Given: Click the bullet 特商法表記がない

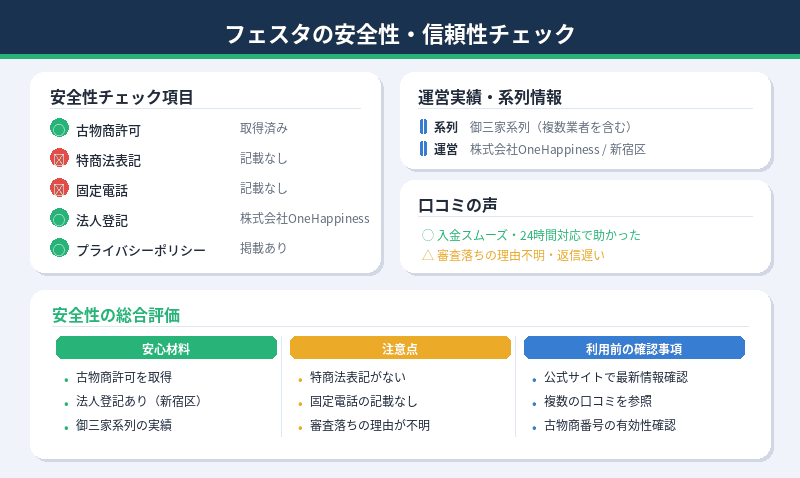Looking at the screenshot, I should pyautogui.click(x=358, y=378).
